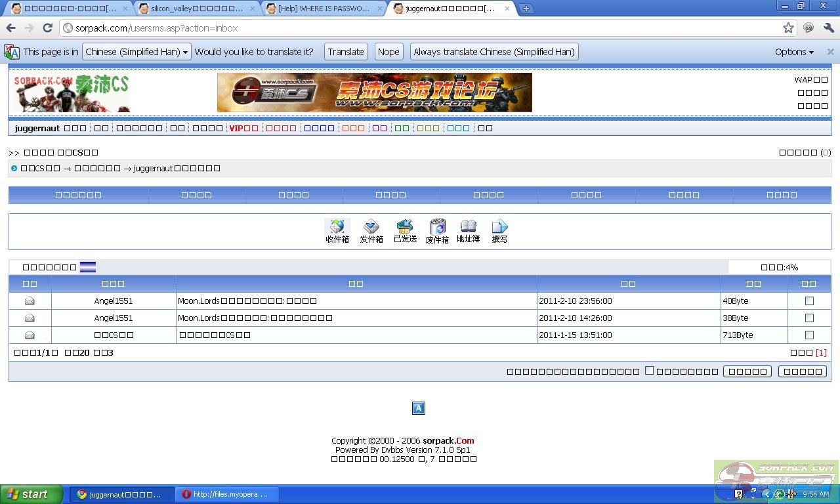Expand the Chinese (Simplified Han) language dropdown

[x=136, y=52]
